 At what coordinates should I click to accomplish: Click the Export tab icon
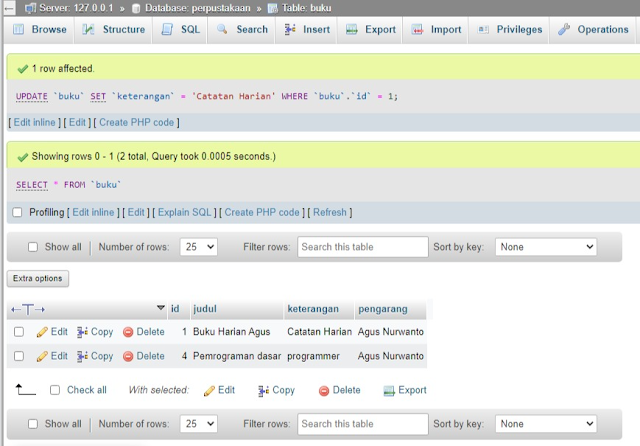[352, 29]
